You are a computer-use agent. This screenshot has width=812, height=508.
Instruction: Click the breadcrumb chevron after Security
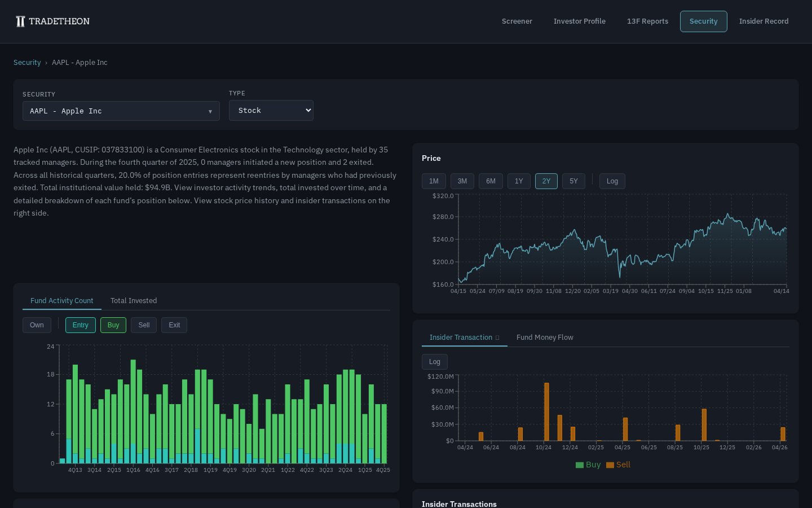[x=46, y=63]
